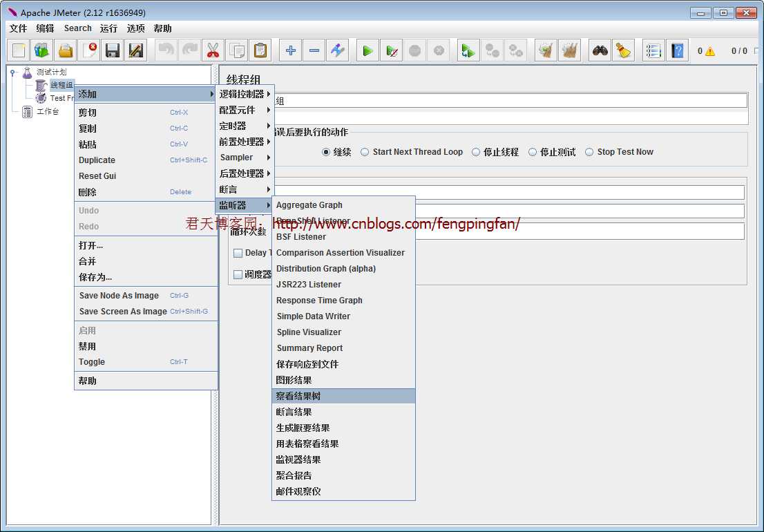
Task: Click the Shutdown test icon
Action: pos(438,50)
